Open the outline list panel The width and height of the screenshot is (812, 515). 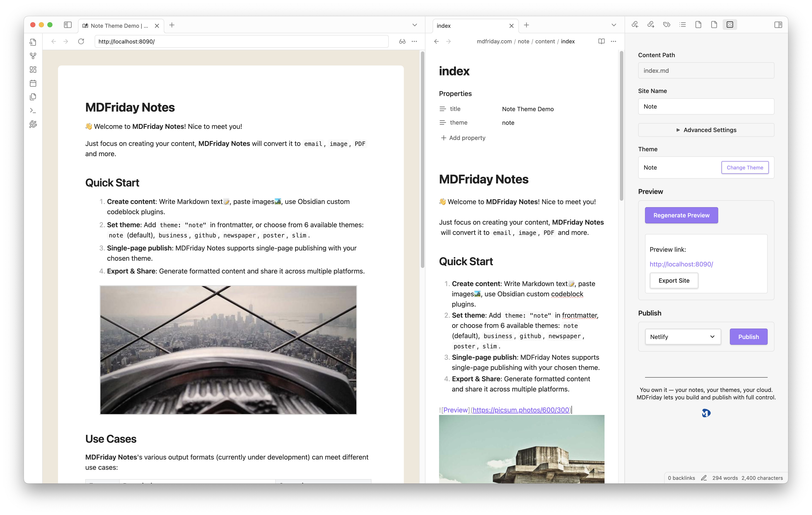(683, 25)
